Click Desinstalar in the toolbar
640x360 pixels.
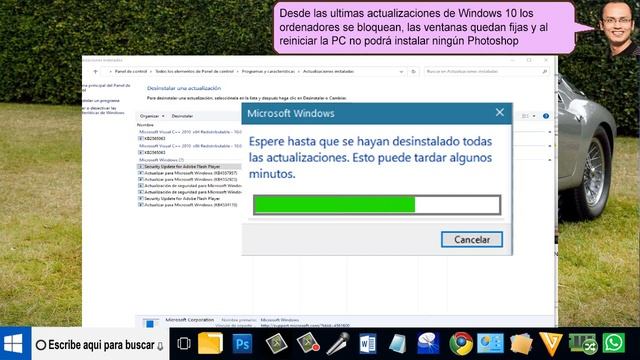pyautogui.click(x=182, y=116)
